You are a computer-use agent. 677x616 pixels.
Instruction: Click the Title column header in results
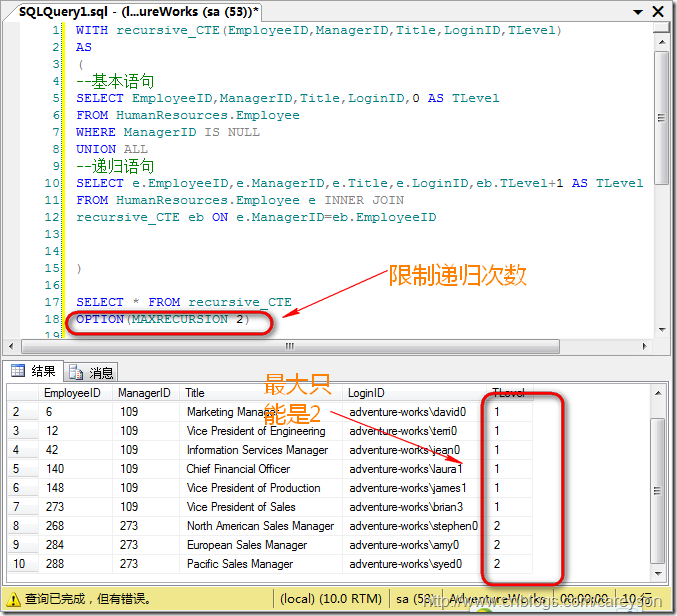[195, 393]
